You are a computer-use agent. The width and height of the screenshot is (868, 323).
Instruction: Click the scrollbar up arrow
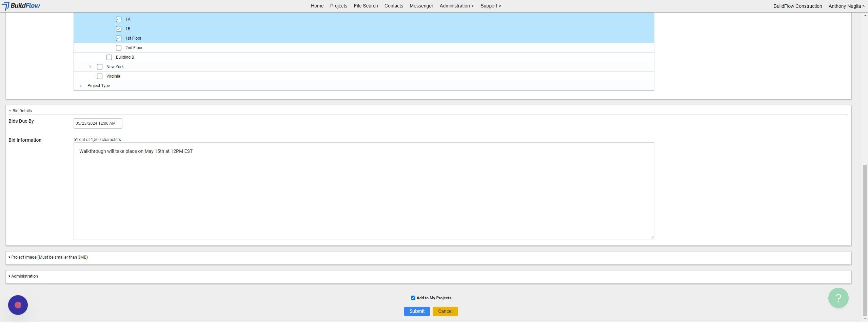(x=865, y=16)
